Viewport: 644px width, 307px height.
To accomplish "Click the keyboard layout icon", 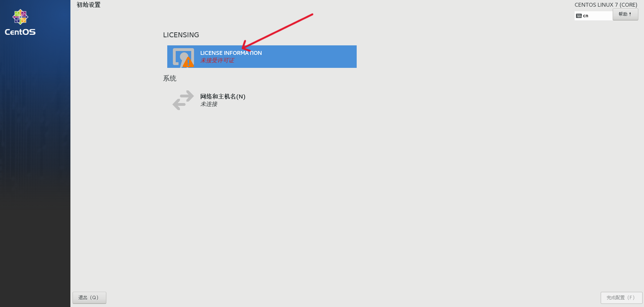I will (579, 16).
